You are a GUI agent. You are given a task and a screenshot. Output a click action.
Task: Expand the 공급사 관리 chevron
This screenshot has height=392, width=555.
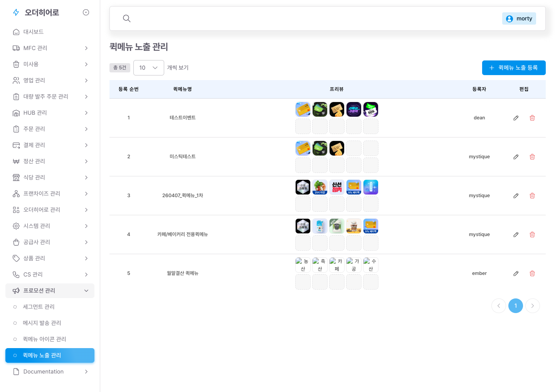[86, 242]
